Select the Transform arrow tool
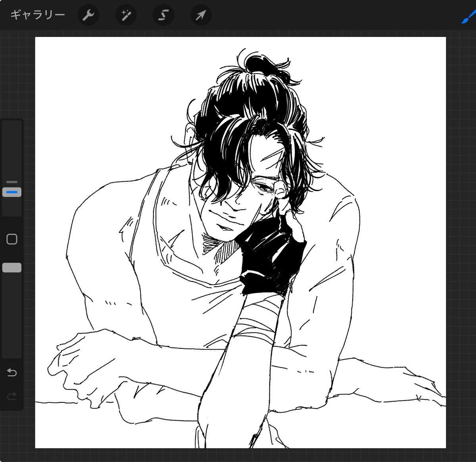 click(201, 15)
